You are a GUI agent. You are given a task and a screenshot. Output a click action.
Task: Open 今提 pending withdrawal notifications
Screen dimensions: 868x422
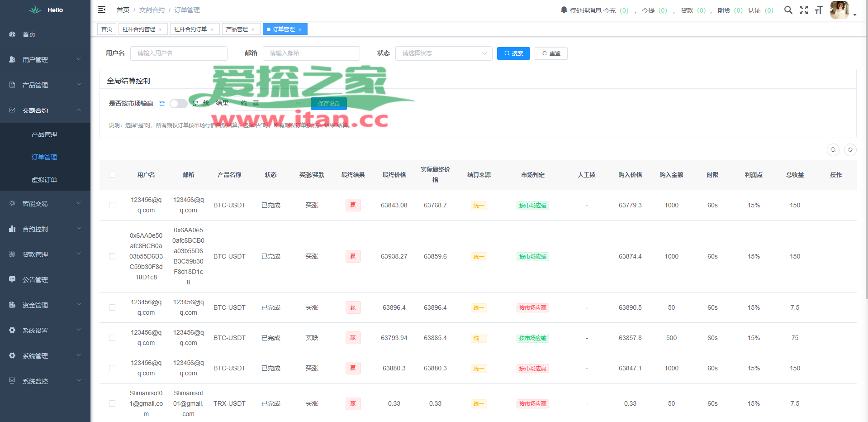(x=655, y=10)
